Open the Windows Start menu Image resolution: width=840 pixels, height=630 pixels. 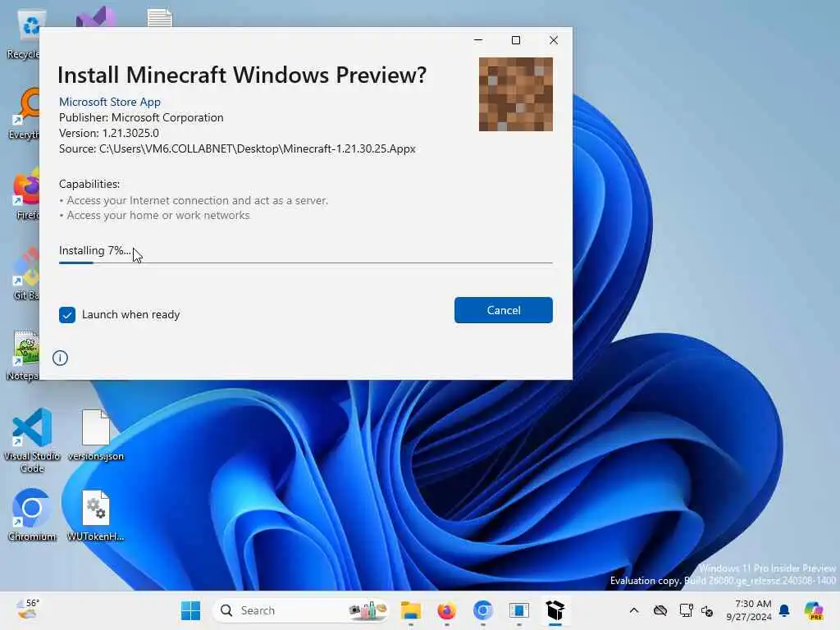pyautogui.click(x=190, y=610)
